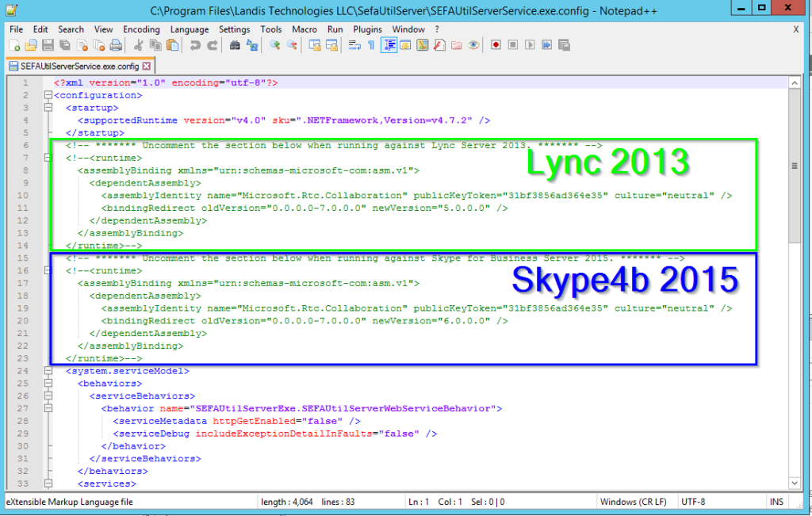Collapse the behaviors fold on line 25
Image resolution: width=812 pixels, height=516 pixels.
pyautogui.click(x=48, y=384)
